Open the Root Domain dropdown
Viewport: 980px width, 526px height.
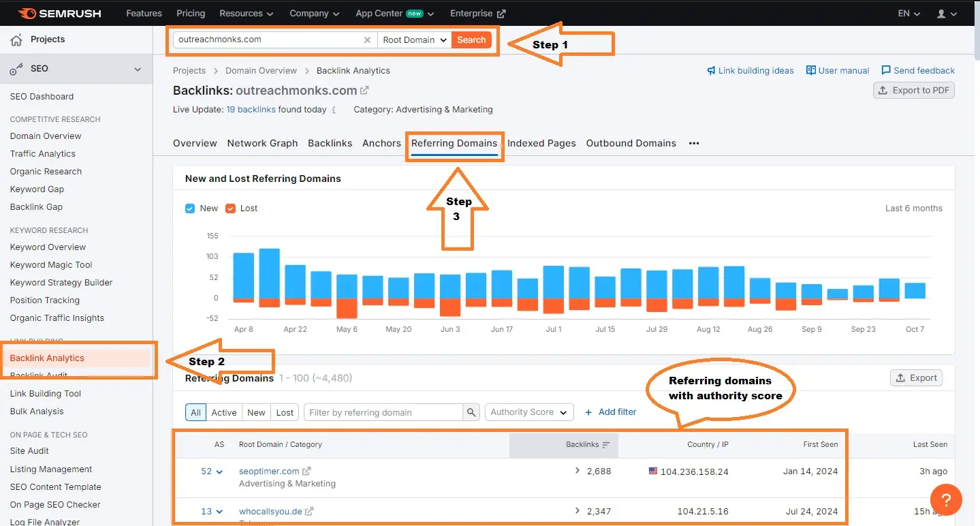[413, 40]
